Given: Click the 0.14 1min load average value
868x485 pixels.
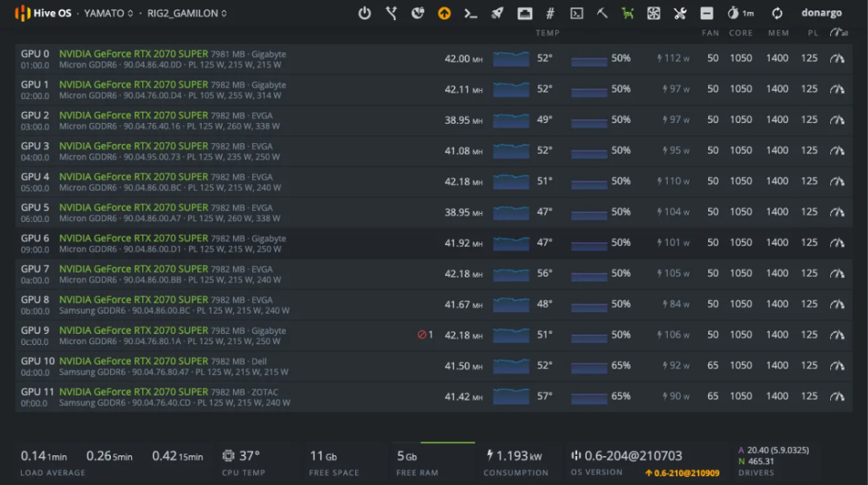Looking at the screenshot, I should [43, 456].
